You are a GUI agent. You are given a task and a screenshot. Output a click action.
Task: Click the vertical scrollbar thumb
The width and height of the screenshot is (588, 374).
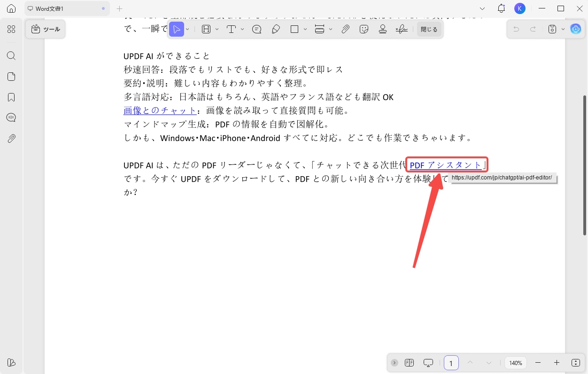(x=585, y=164)
